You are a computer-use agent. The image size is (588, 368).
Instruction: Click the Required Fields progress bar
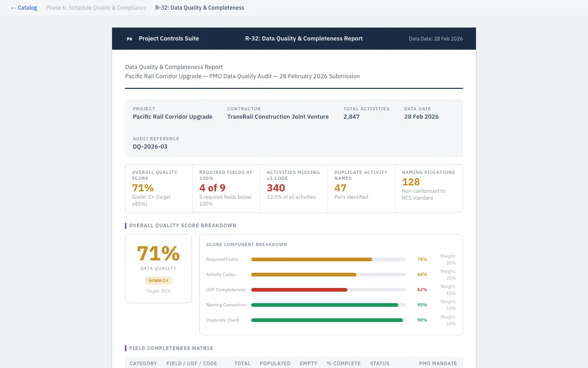pos(328,259)
